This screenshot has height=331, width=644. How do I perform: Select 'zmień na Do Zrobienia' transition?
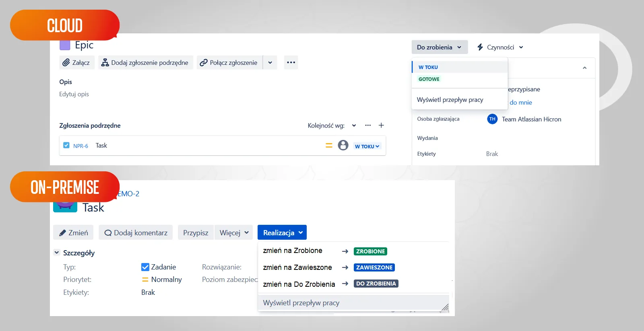click(299, 284)
